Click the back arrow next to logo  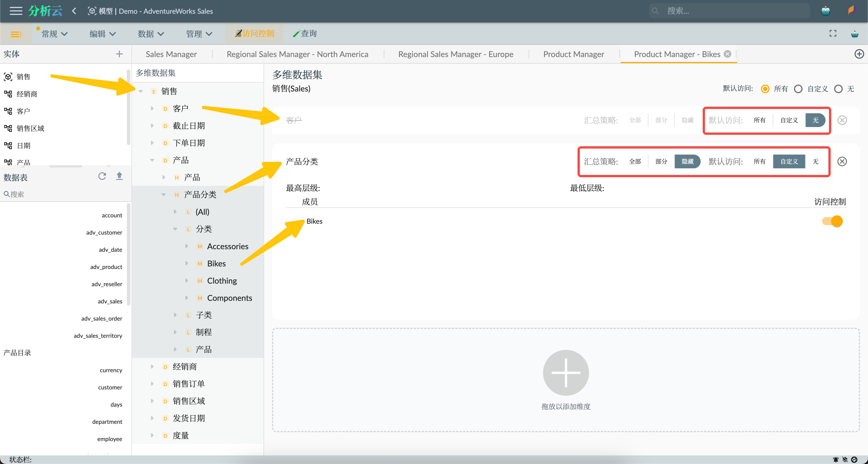pyautogui.click(x=74, y=11)
